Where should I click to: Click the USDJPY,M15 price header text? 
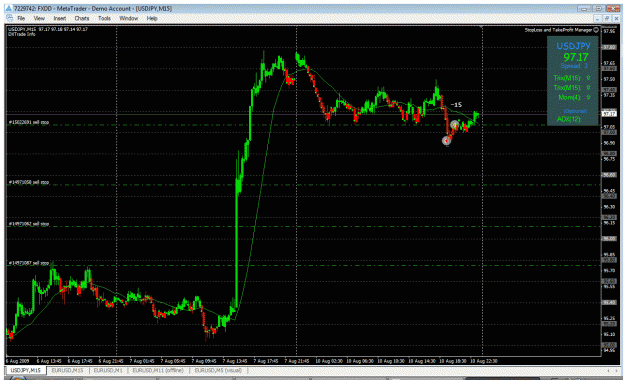coord(48,29)
